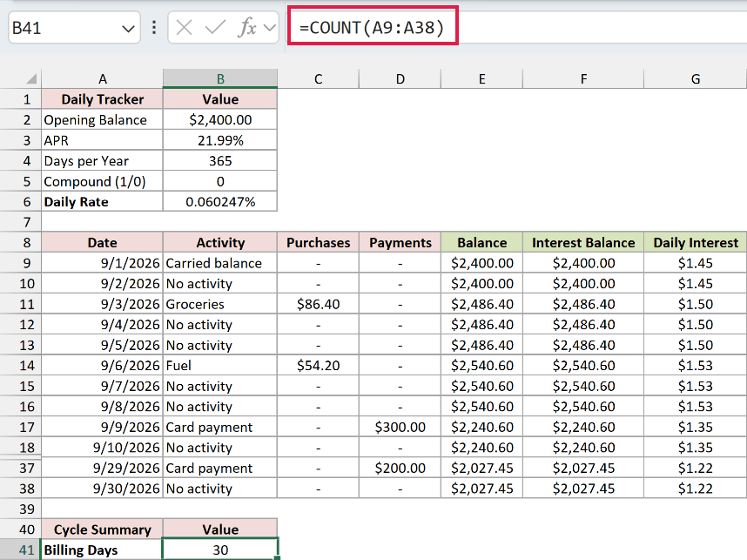Click the Groceries activity cell
The width and height of the screenshot is (747, 560).
click(220, 304)
